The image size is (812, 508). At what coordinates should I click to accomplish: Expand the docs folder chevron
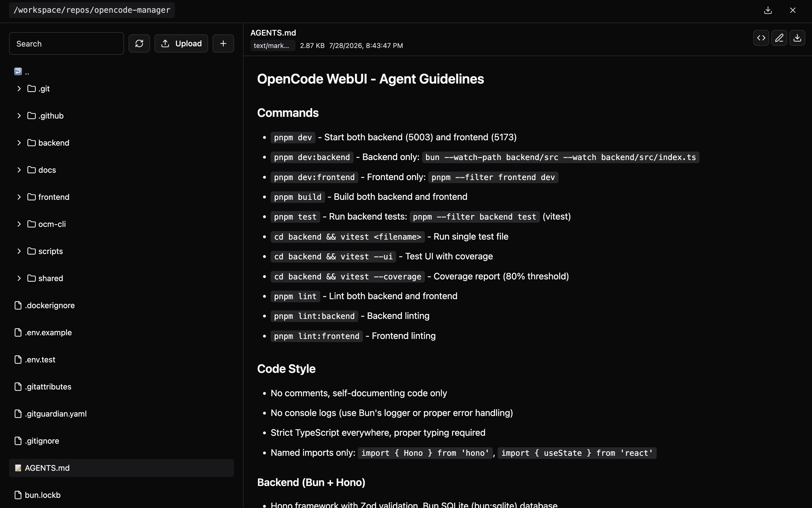point(19,170)
